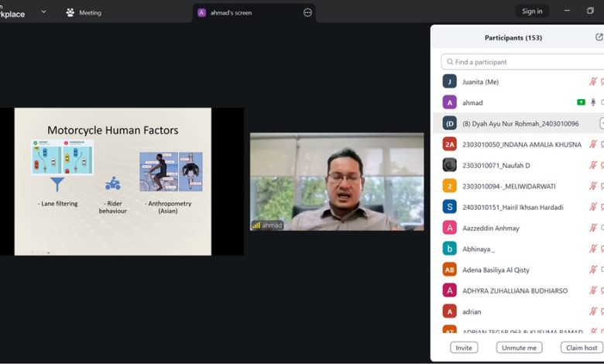The image size is (604, 364).
Task: Switch to the Meeting tab
Action: click(84, 12)
